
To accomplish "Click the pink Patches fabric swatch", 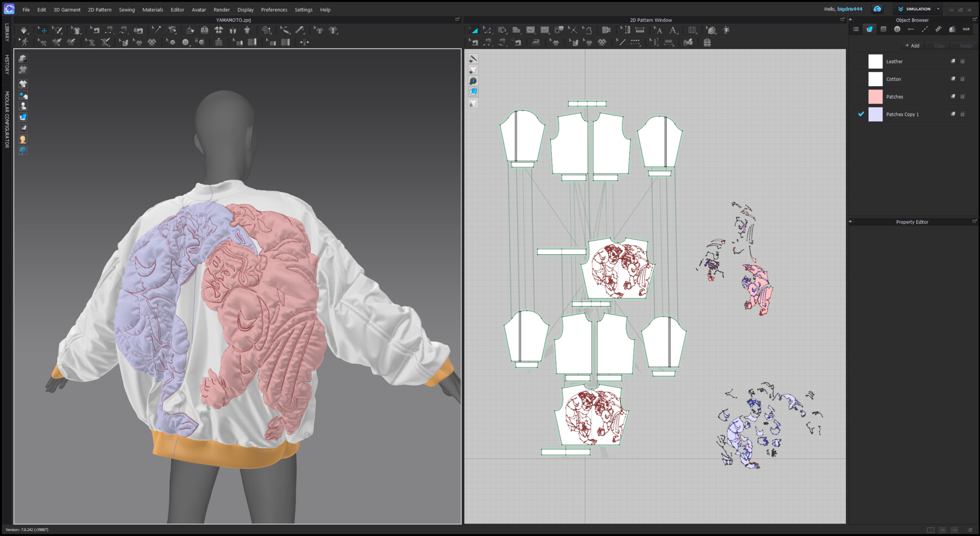I will point(875,96).
